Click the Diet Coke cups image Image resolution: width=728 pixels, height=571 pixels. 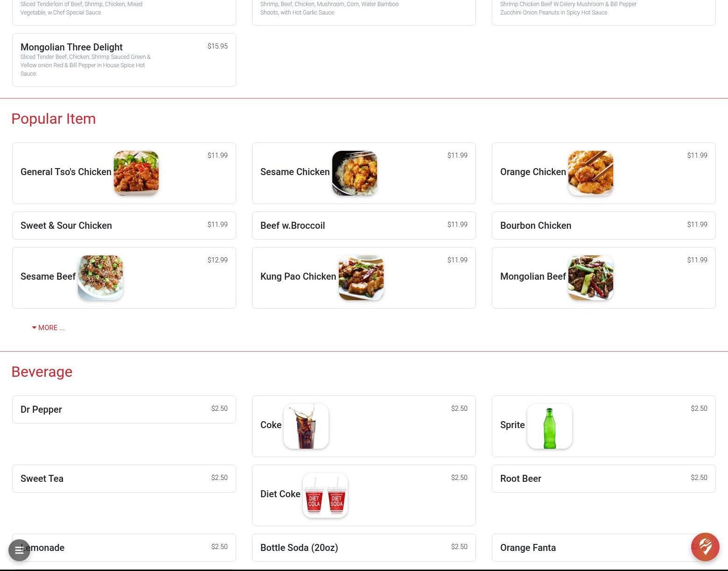(325, 495)
